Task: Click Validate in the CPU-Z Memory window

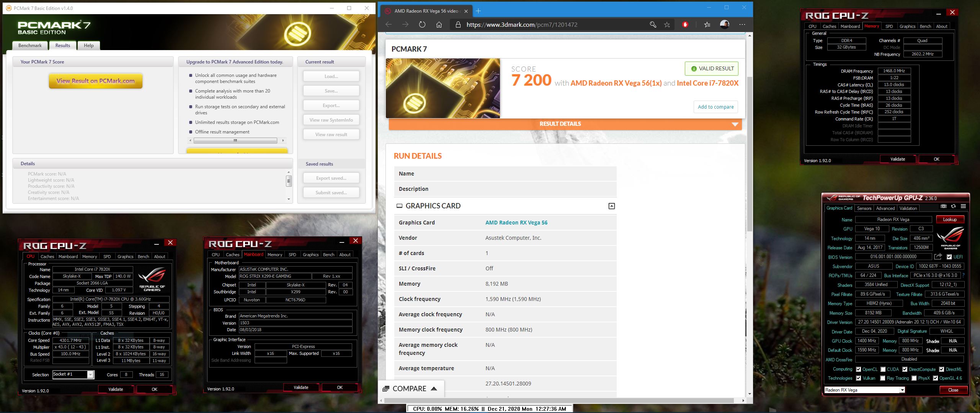Action: 898,159
